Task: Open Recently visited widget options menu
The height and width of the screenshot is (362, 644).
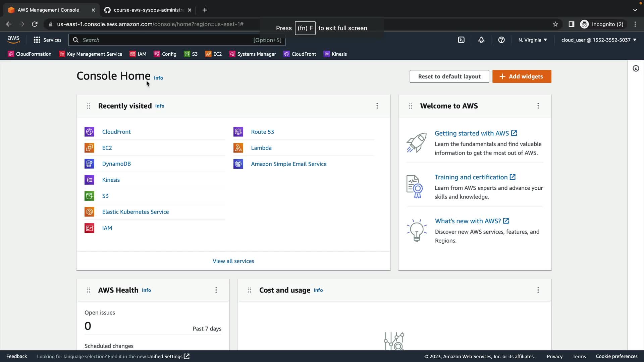Action: point(377,106)
